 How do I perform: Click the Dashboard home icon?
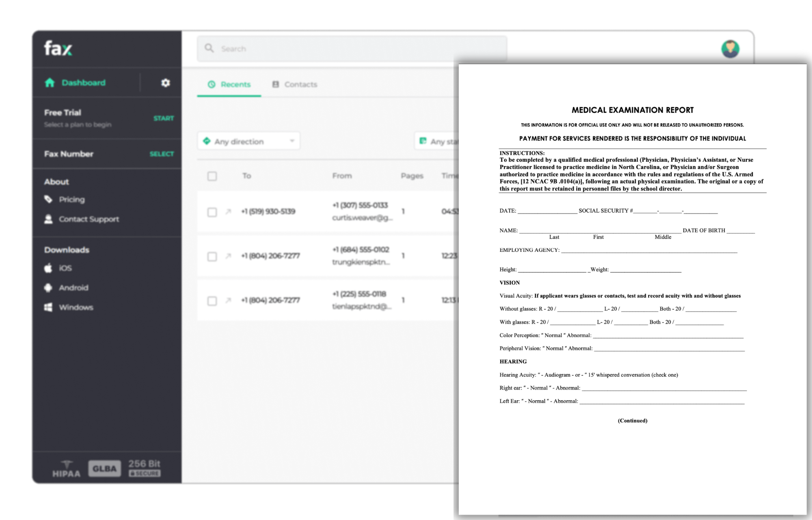click(x=50, y=83)
